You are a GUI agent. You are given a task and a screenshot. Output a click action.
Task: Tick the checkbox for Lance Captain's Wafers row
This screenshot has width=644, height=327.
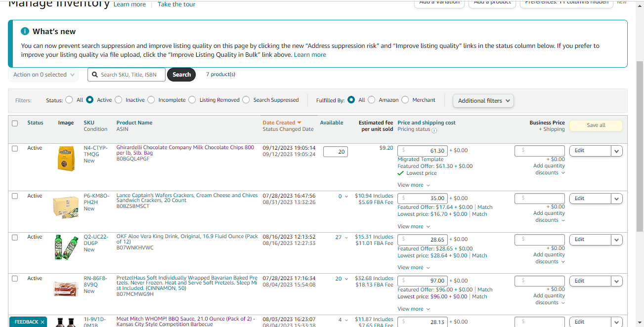click(x=15, y=196)
